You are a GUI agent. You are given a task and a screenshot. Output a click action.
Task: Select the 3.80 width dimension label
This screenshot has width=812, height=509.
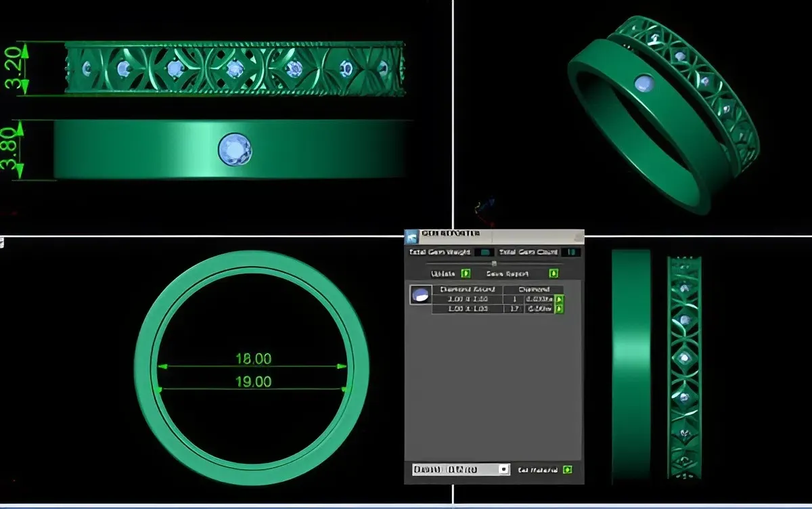(x=13, y=150)
